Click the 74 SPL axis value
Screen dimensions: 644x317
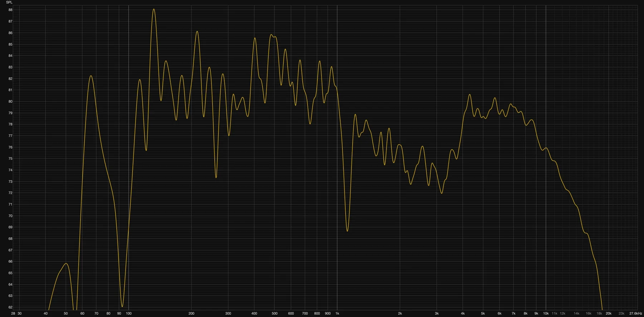click(10, 170)
